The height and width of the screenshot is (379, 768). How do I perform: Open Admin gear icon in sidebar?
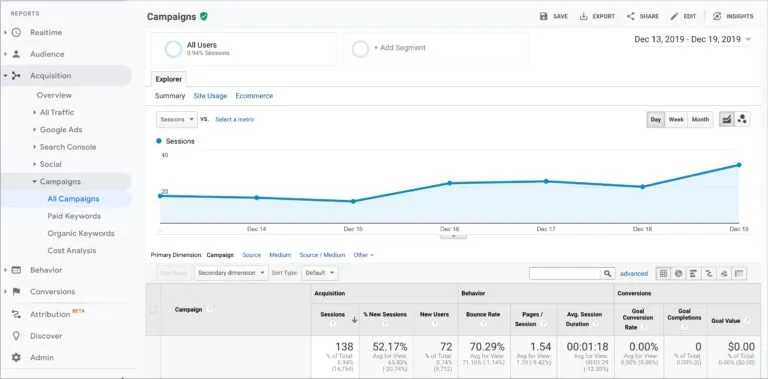pos(16,357)
